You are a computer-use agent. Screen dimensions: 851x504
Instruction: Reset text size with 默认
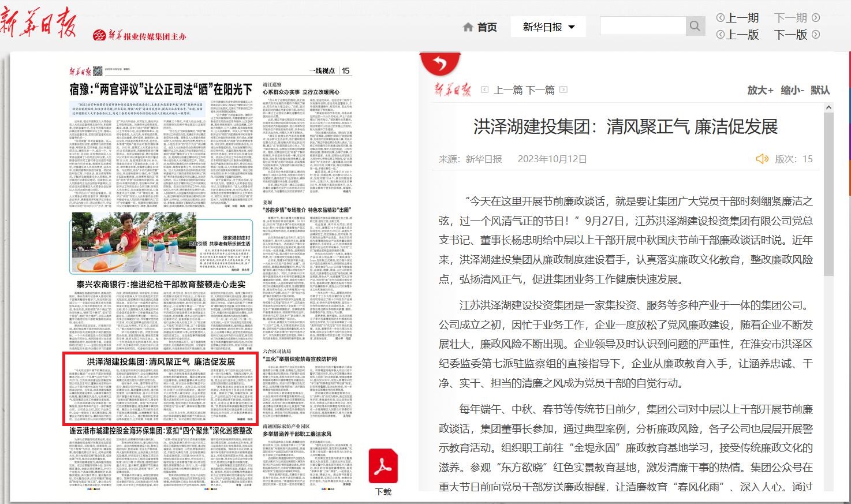click(820, 90)
